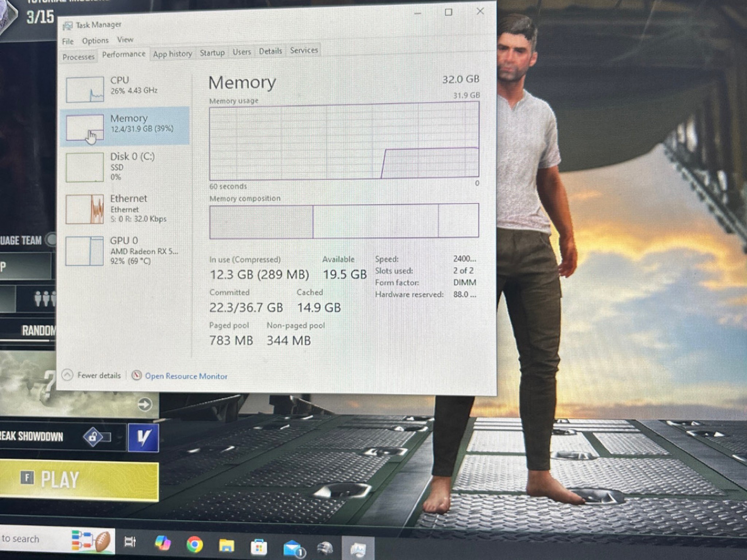Click the 344 MB non-paged pool value

coord(289,341)
